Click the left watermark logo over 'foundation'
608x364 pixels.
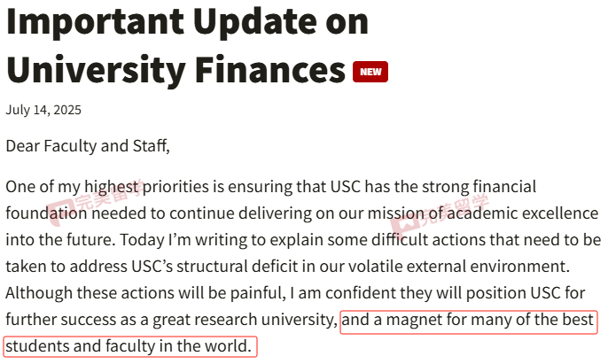coord(59,212)
